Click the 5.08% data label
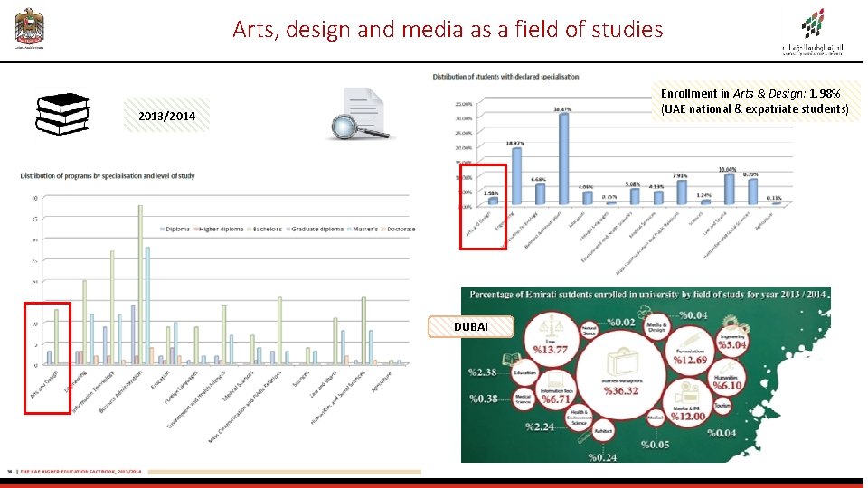 [x=633, y=183]
